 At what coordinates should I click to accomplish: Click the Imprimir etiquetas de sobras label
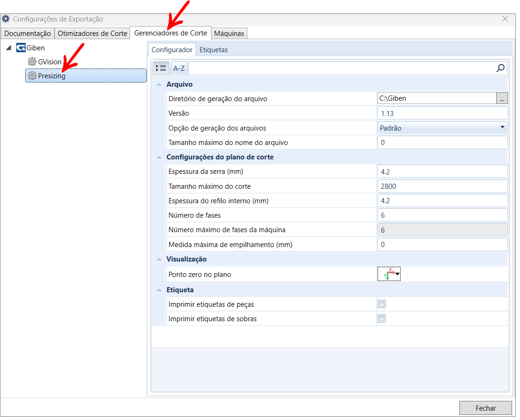[212, 319]
